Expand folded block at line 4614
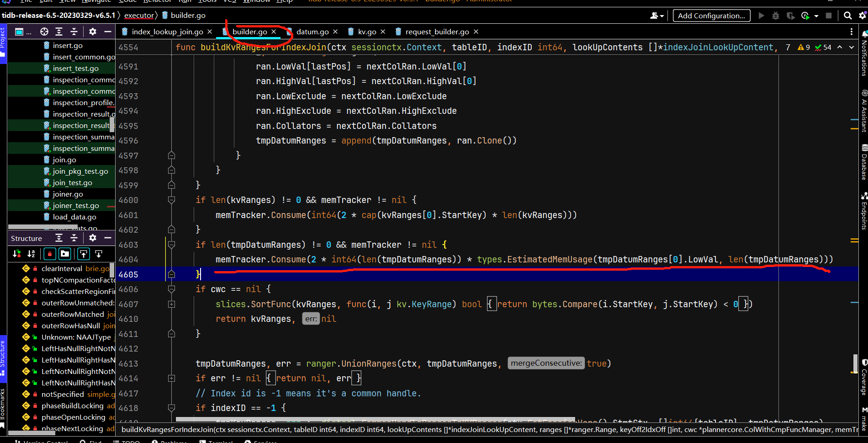Screen dimensions: 868x443 (172, 378)
